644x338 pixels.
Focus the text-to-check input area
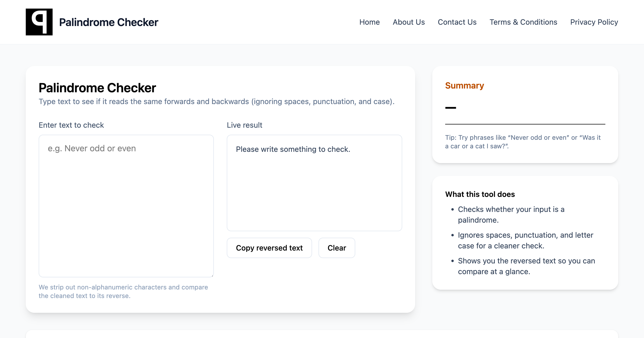point(126,206)
